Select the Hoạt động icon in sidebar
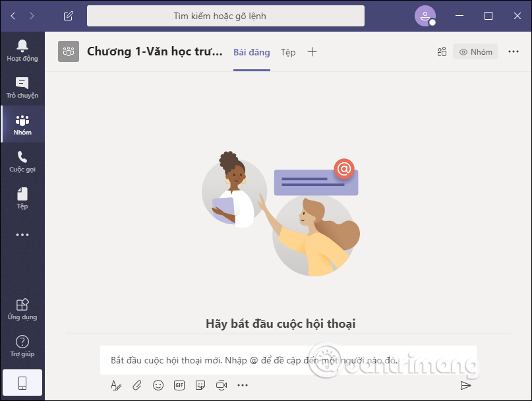The height and width of the screenshot is (401, 532). point(22,48)
